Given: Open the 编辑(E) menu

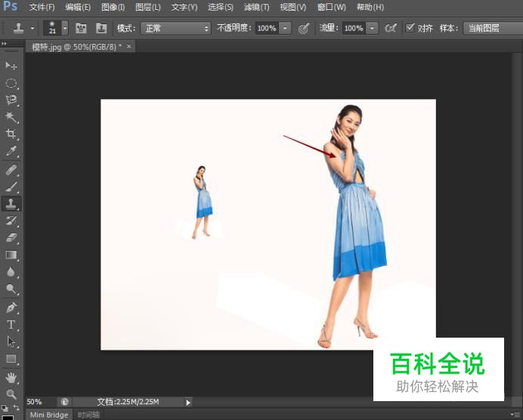Looking at the screenshot, I should tap(78, 7).
